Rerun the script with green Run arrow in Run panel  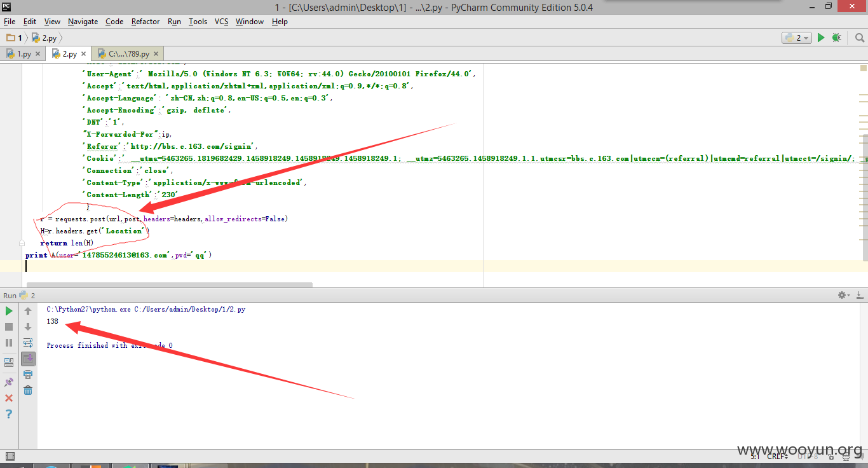pyautogui.click(x=9, y=311)
